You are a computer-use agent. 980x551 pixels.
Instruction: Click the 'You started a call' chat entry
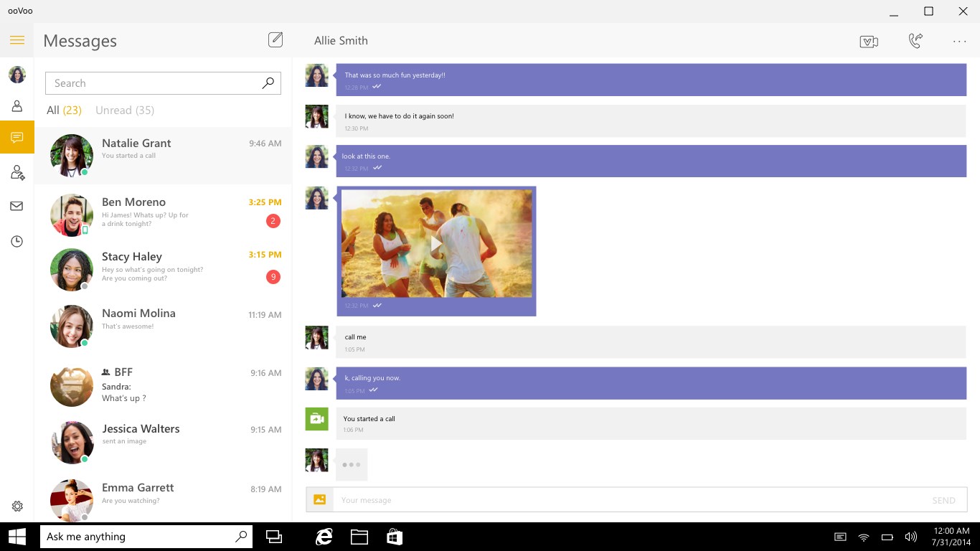pos(651,423)
